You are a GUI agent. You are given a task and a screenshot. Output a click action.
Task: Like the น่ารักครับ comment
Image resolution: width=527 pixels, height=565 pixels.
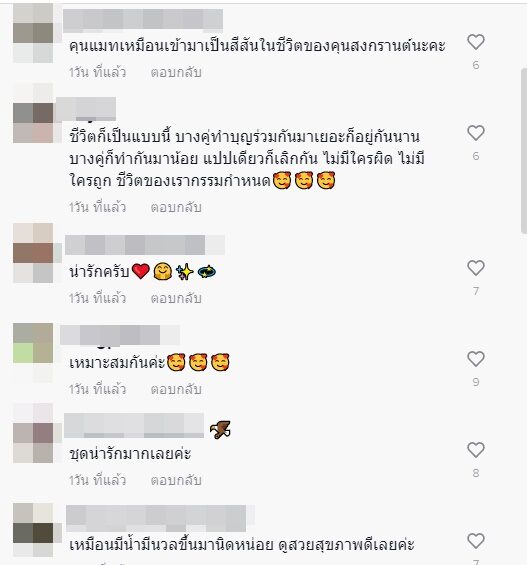(475, 268)
